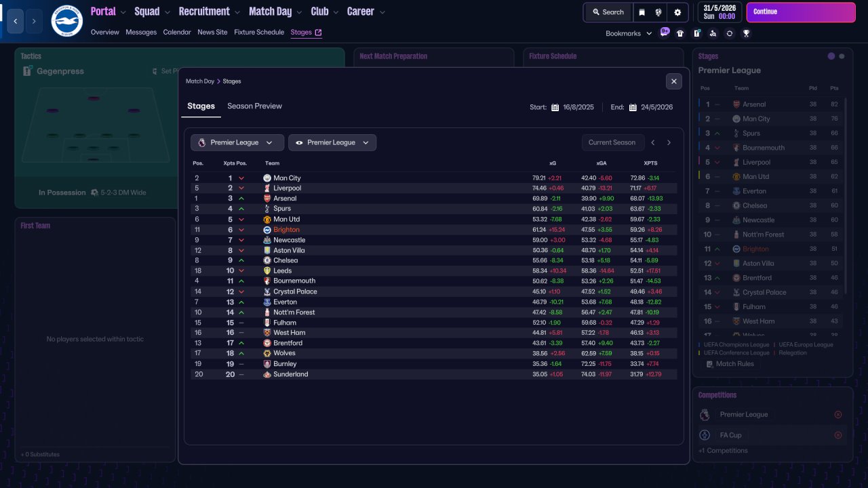Click the Continue button
Image resolution: width=868 pixels, height=488 pixels.
coord(801,12)
